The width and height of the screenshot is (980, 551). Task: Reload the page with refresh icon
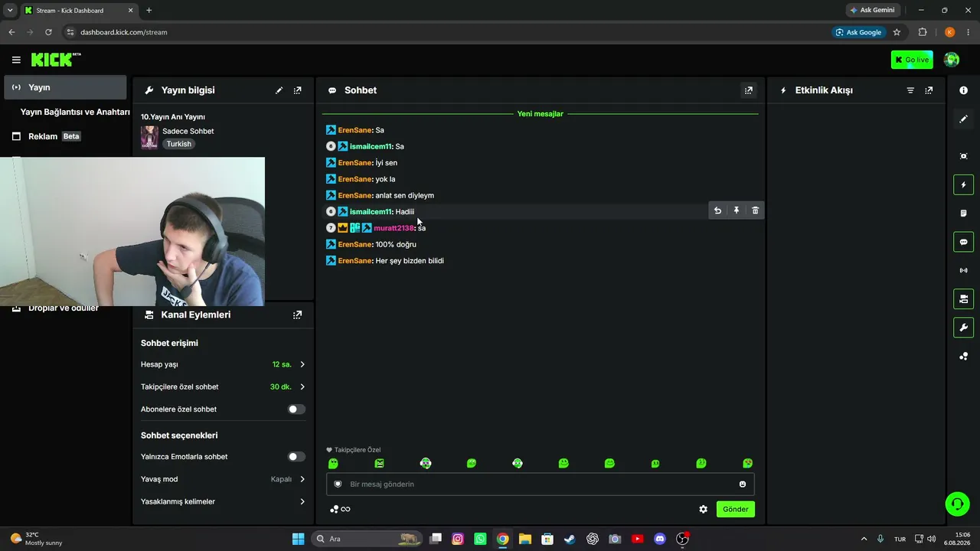[48, 32]
